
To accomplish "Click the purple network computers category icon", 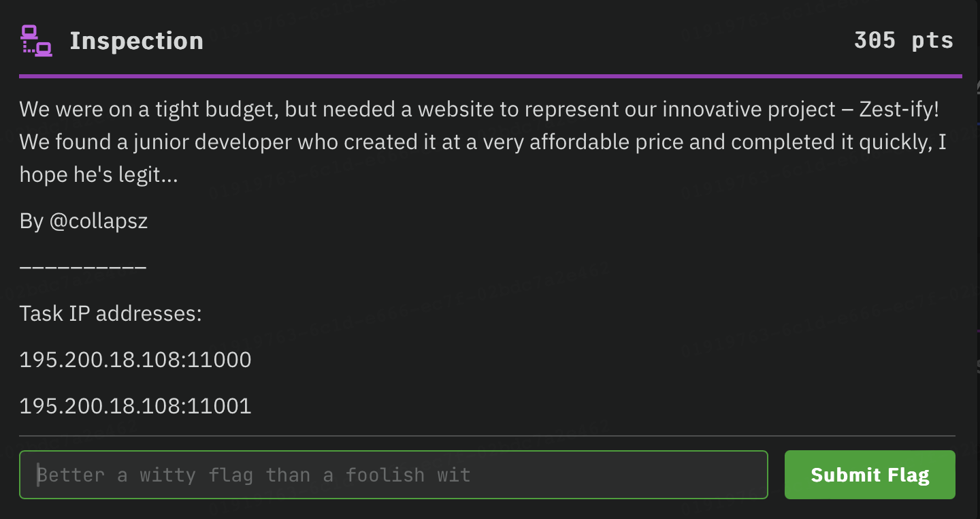I will coord(37,40).
